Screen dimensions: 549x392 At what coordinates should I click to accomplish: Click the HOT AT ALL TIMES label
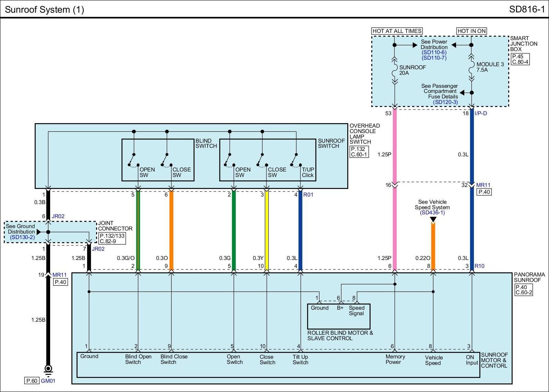(x=397, y=31)
